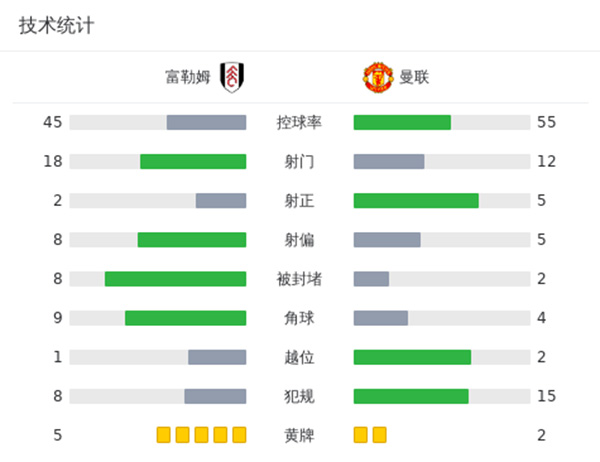Image resolution: width=600 pixels, height=462 pixels.
Task: Click Fulham's middle yellow card icon
Action: click(201, 435)
